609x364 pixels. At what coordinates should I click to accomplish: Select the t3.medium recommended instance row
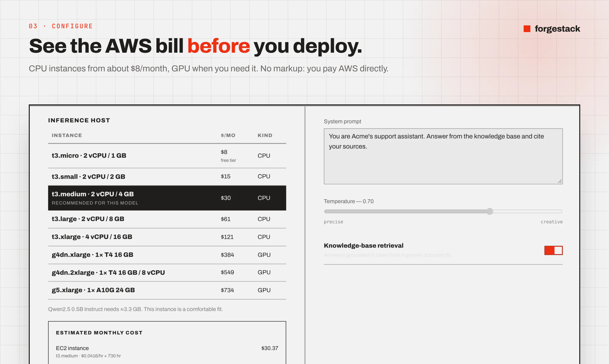pos(167,198)
